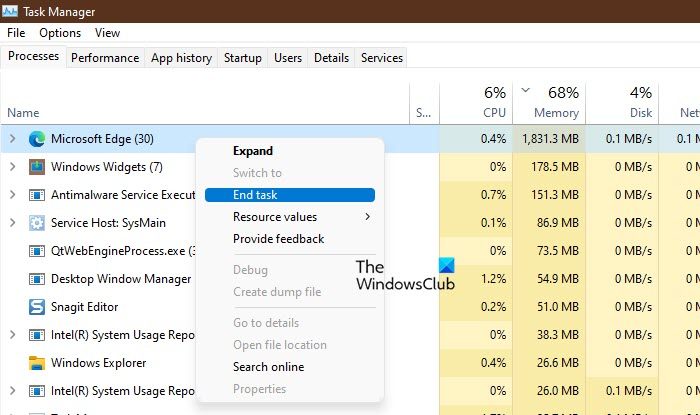Choose Provide feedback in the context menu

point(279,239)
